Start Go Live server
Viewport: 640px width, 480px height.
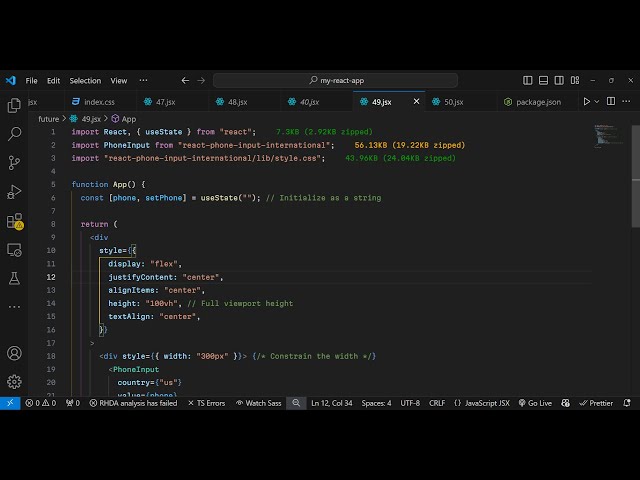coord(534,403)
